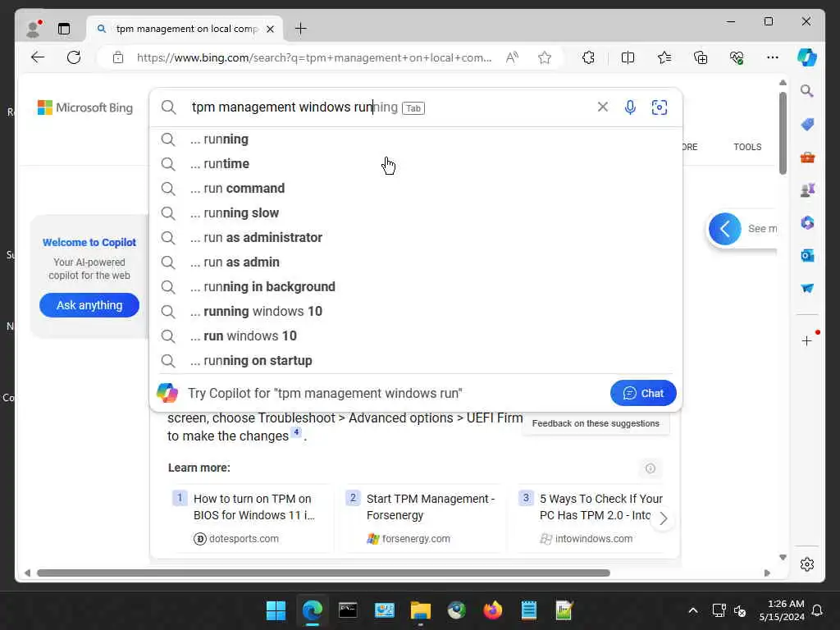
Task: Open the Edge profile icon
Action: [33, 29]
